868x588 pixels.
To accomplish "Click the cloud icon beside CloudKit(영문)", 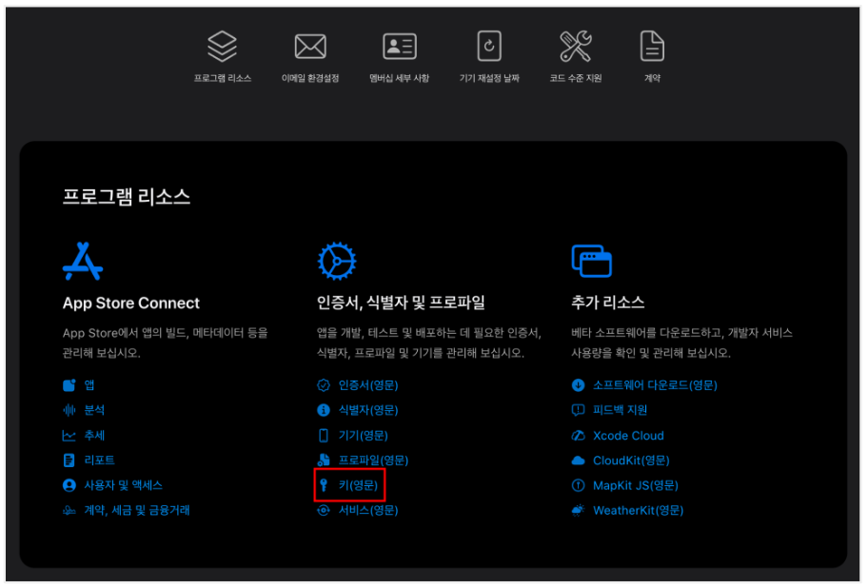I will click(578, 461).
